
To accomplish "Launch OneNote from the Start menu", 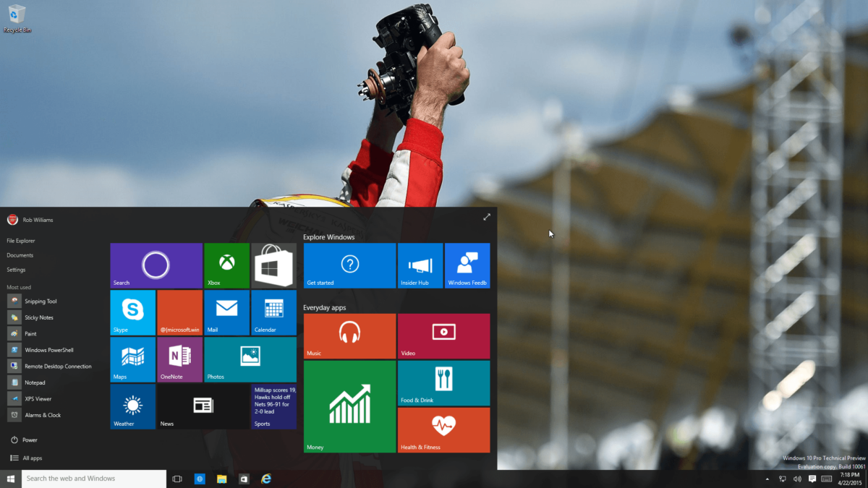I will pyautogui.click(x=179, y=359).
